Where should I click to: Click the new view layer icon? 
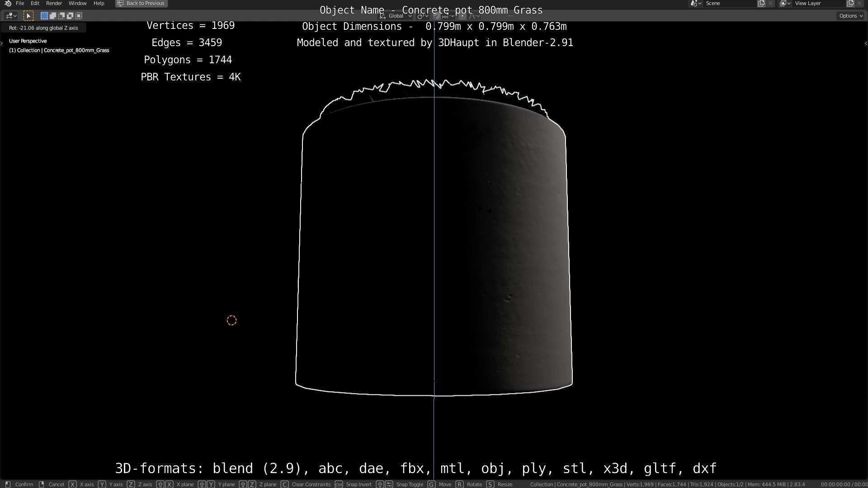(x=850, y=3)
